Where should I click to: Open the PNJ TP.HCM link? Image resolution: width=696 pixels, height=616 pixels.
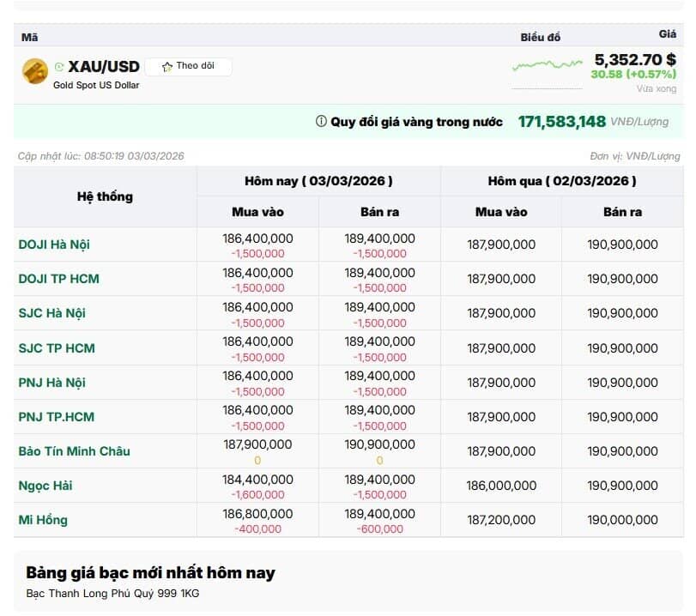click(x=57, y=417)
